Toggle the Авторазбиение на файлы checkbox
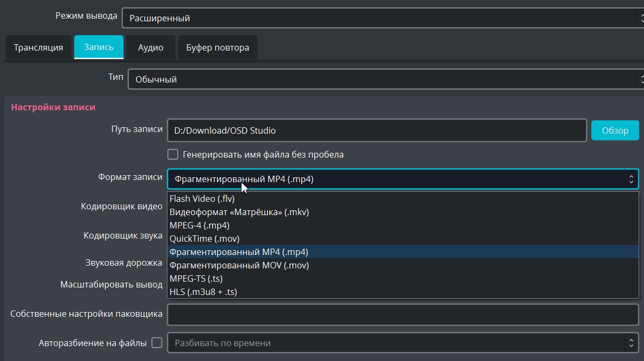Image resolution: width=644 pixels, height=361 pixels. point(157,343)
